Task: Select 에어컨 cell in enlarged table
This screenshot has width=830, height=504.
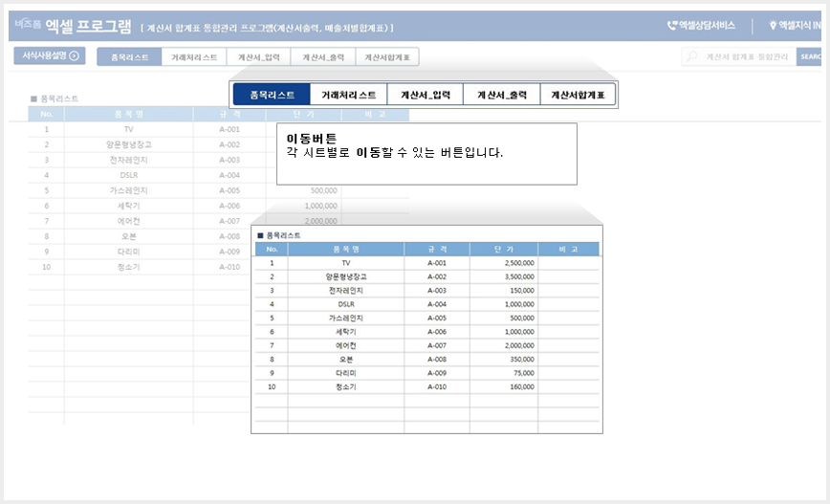Action: click(345, 345)
